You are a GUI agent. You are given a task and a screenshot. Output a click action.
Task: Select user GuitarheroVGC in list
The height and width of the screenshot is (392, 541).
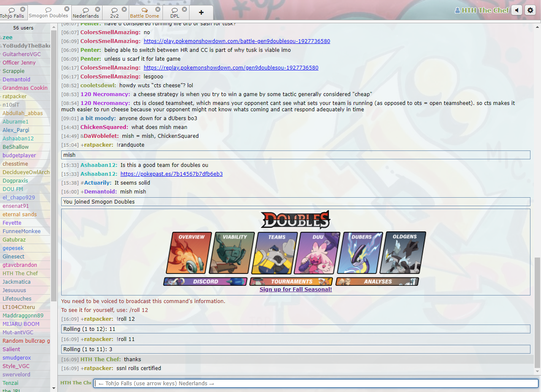click(x=25, y=54)
